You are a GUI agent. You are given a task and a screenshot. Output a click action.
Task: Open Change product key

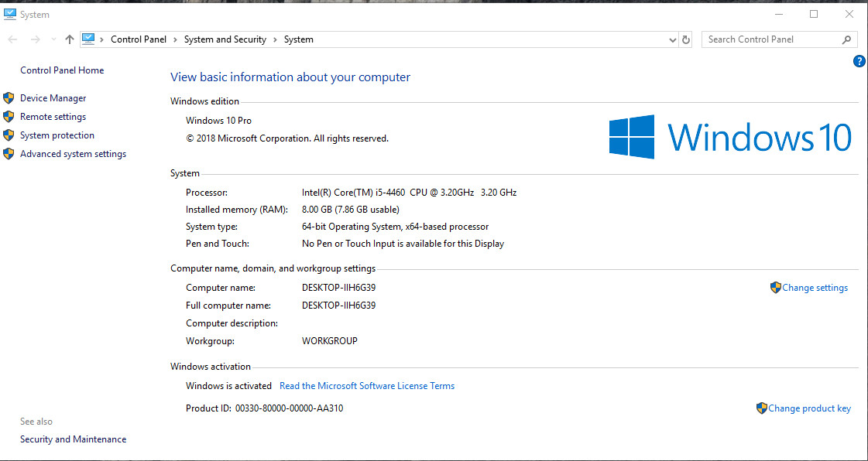(809, 408)
